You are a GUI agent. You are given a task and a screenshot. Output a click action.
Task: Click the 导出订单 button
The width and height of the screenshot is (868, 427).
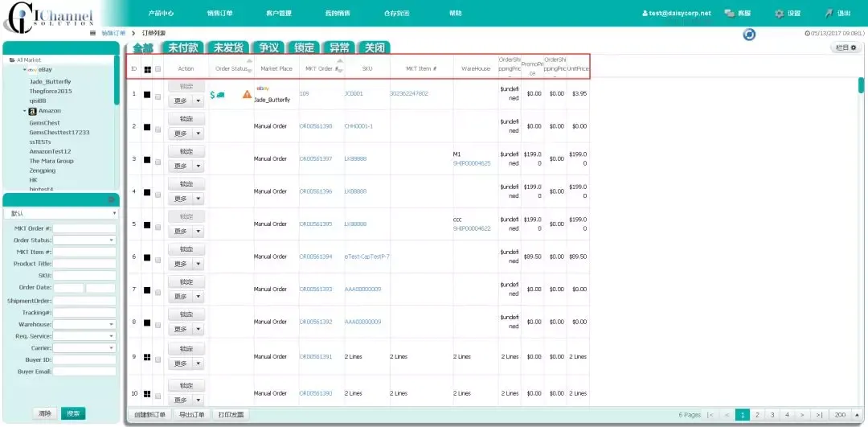coord(191,415)
